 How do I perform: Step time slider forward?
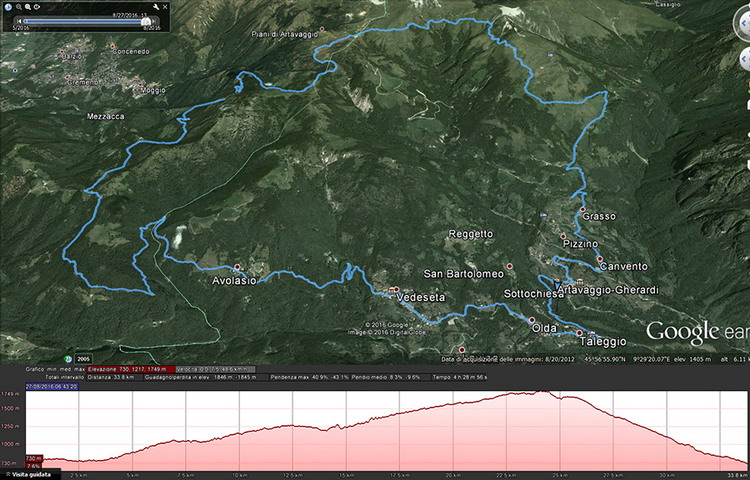pos(154,22)
